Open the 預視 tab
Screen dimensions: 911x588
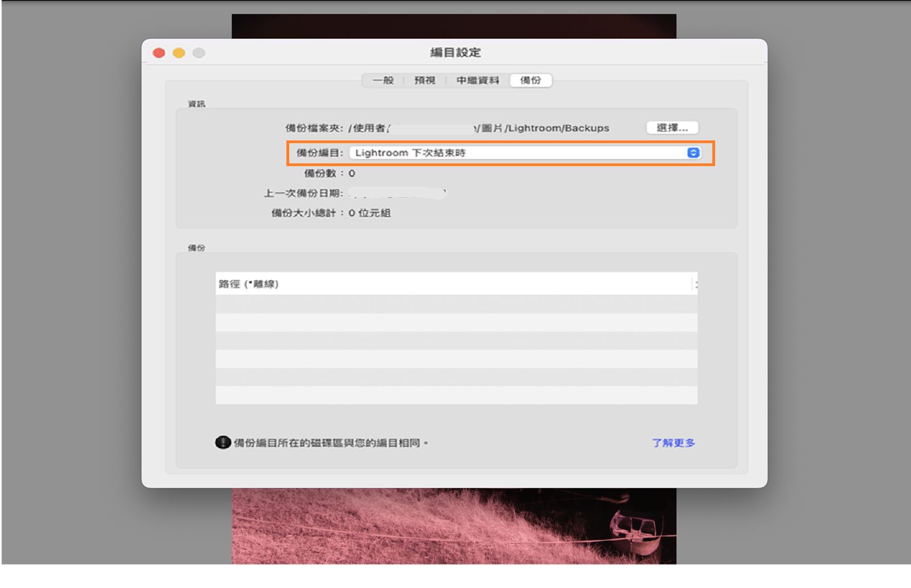point(425,80)
